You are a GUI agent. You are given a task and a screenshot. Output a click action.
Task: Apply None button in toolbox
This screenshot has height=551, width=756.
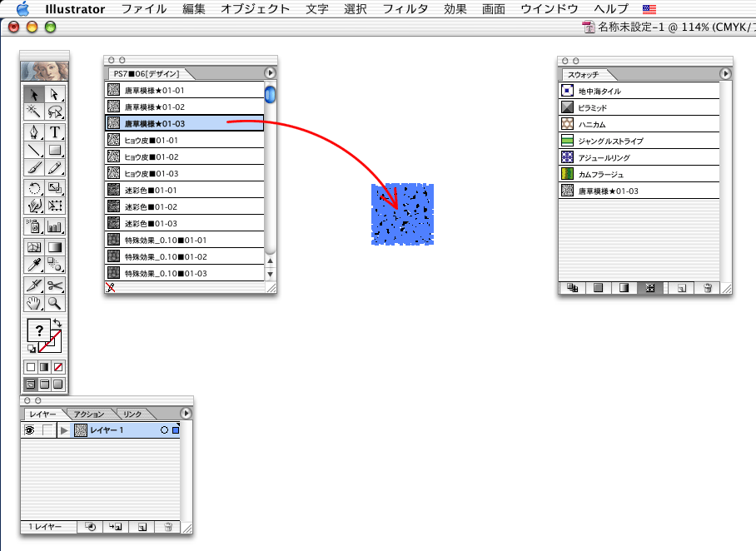tap(58, 367)
